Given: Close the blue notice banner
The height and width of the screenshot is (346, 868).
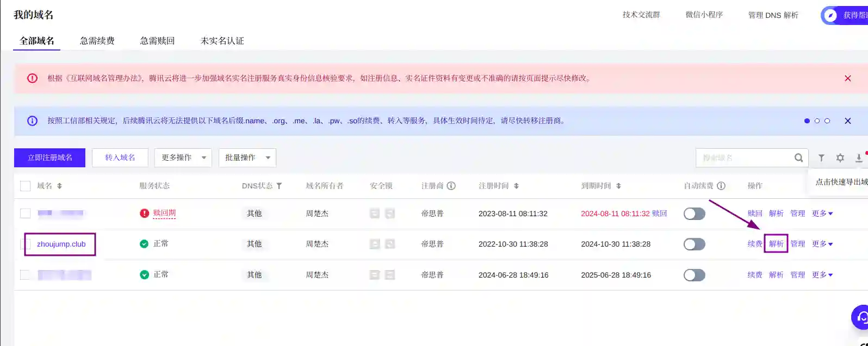Looking at the screenshot, I should pos(847,121).
